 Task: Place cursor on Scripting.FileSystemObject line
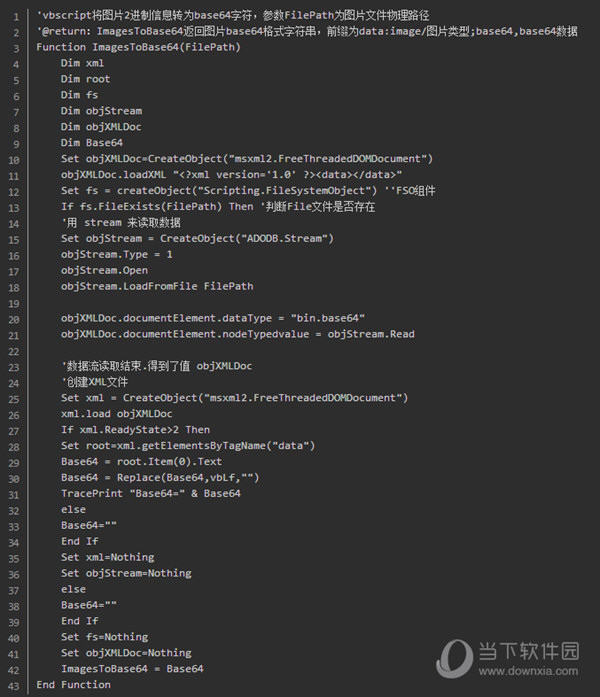pos(248,191)
